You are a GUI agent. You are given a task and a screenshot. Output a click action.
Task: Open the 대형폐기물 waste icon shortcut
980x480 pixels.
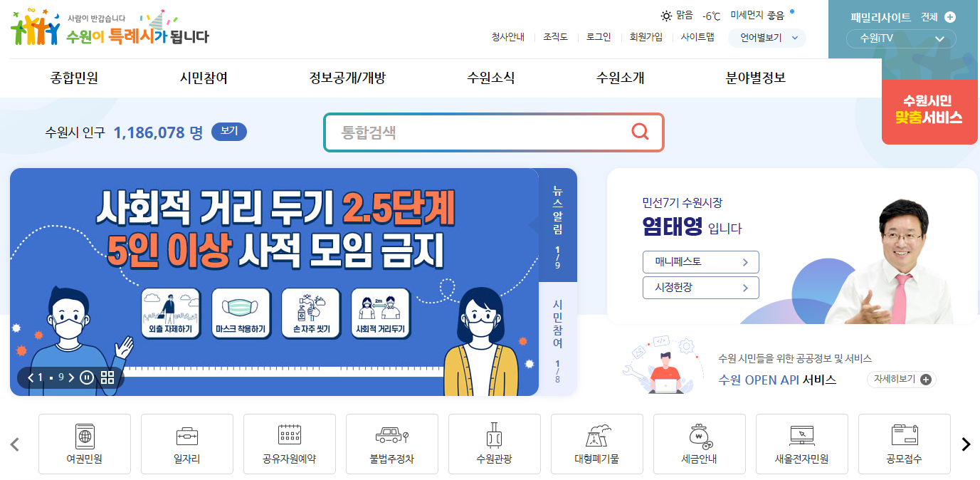click(597, 444)
